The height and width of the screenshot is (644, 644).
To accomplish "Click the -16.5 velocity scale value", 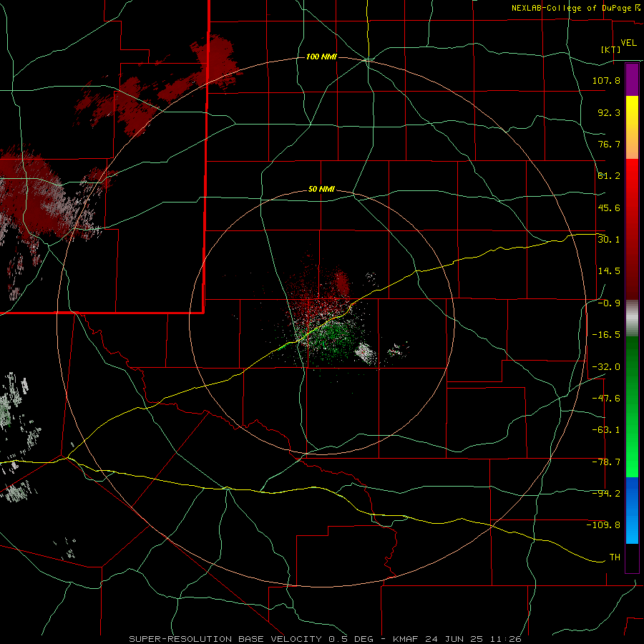I will (x=606, y=335).
